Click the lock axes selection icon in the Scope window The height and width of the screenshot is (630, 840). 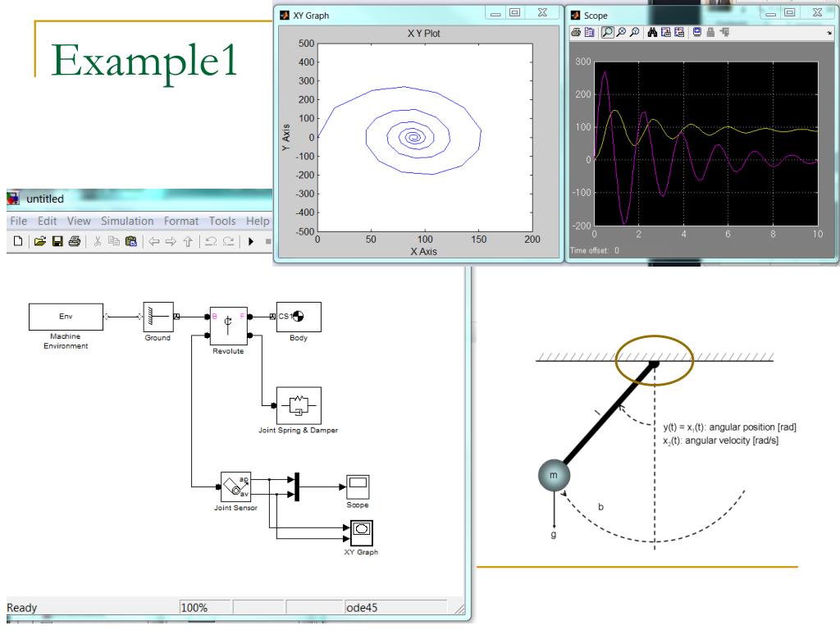pyautogui.click(x=710, y=32)
